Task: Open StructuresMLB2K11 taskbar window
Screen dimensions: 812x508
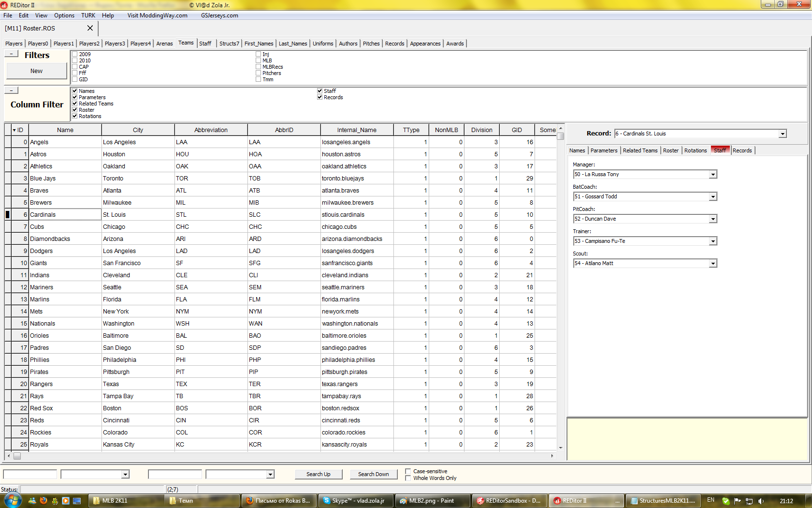Action: [x=663, y=501]
